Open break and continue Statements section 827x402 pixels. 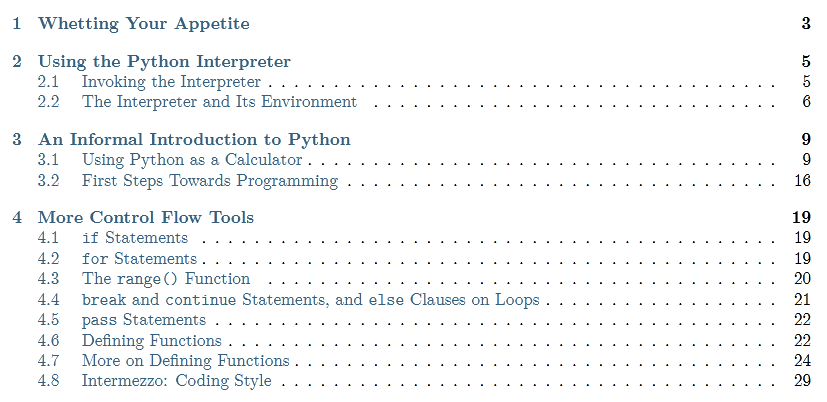point(310,299)
